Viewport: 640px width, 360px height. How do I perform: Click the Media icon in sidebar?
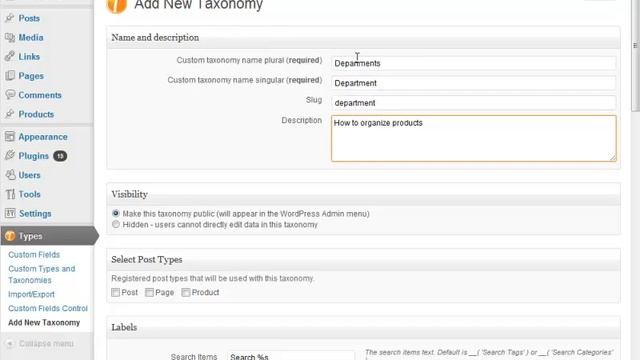(10, 37)
